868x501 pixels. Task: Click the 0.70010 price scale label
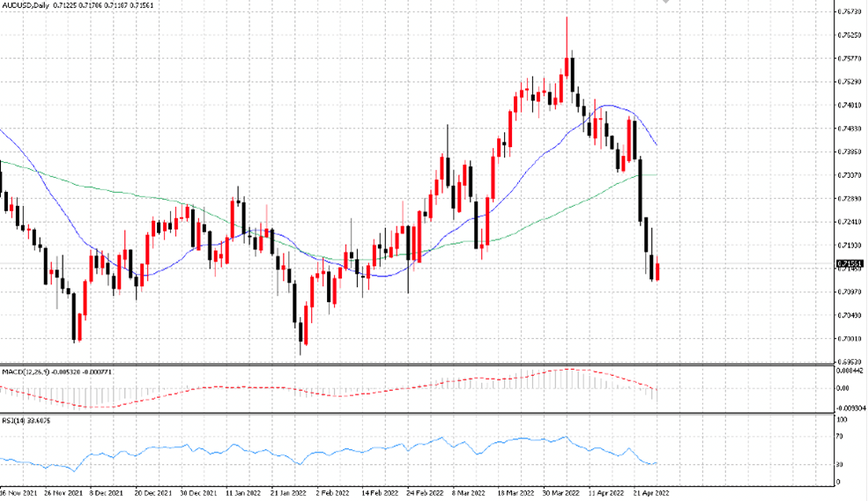click(849, 338)
